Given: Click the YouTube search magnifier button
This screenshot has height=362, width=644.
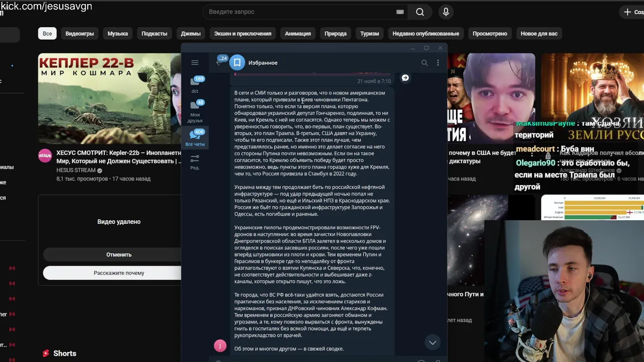Looking at the screenshot, I should [420, 12].
